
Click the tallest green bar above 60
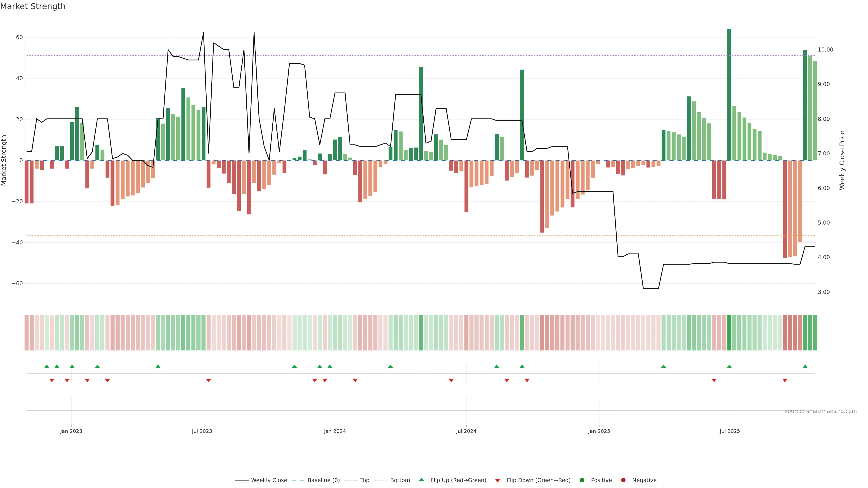(x=729, y=94)
